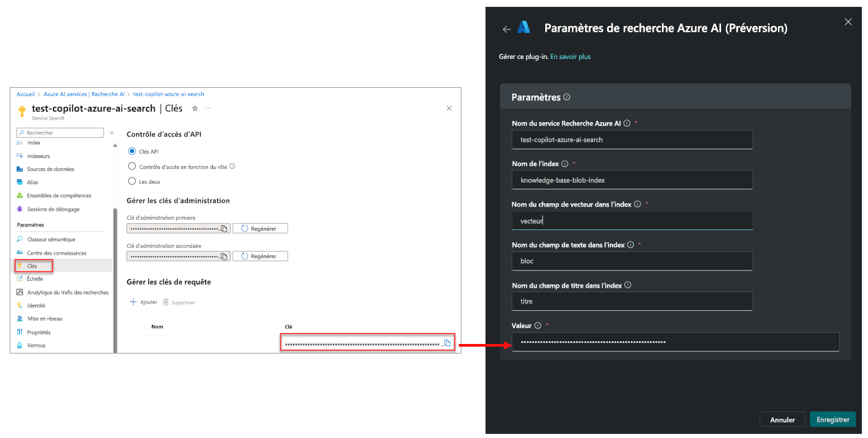Click the Azure logo in the panel header

click(524, 28)
